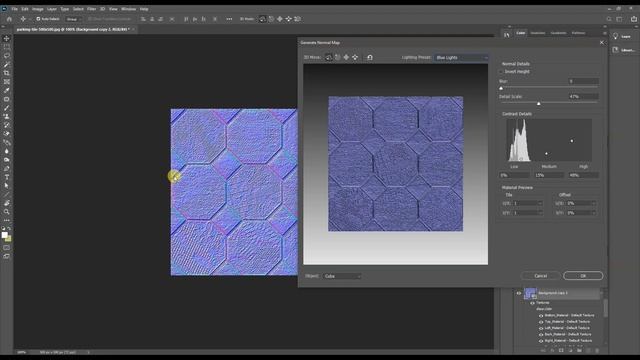Image resolution: width=640 pixels, height=360 pixels.
Task: Open the Learn panel icon
Action: pos(616,36)
